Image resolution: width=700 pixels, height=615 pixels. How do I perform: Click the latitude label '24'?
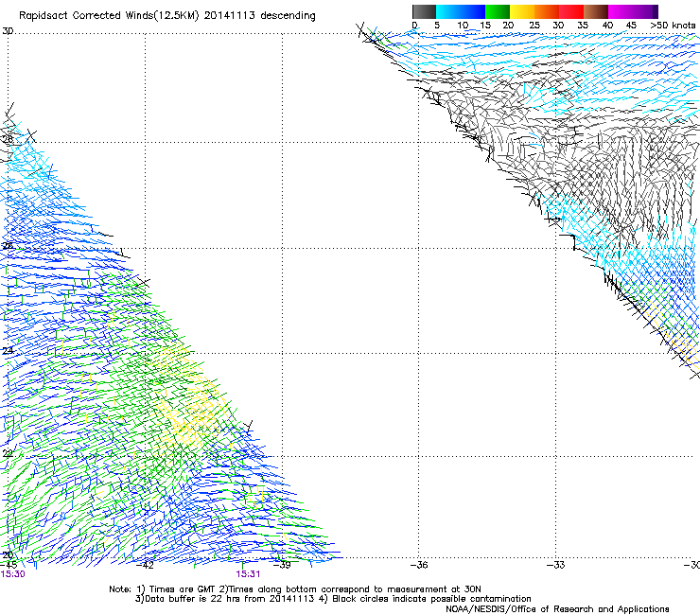click(8, 351)
